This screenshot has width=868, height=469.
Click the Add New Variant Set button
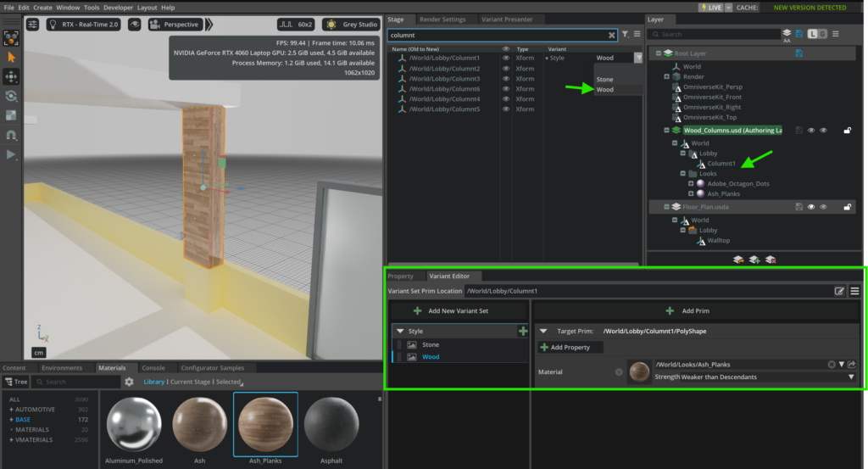coord(451,311)
